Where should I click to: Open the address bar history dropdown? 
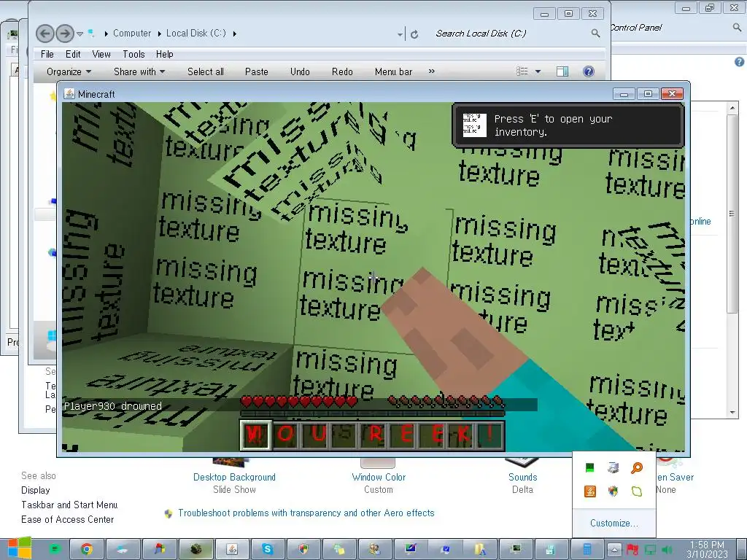coord(400,34)
